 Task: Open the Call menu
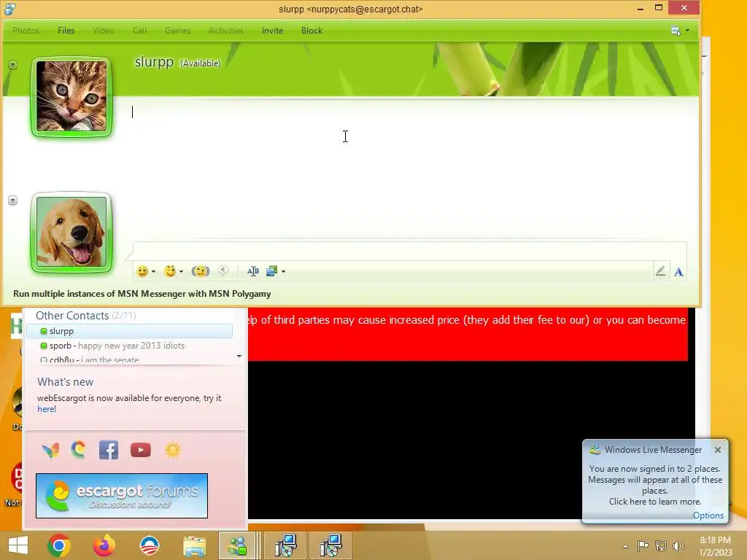pos(139,31)
